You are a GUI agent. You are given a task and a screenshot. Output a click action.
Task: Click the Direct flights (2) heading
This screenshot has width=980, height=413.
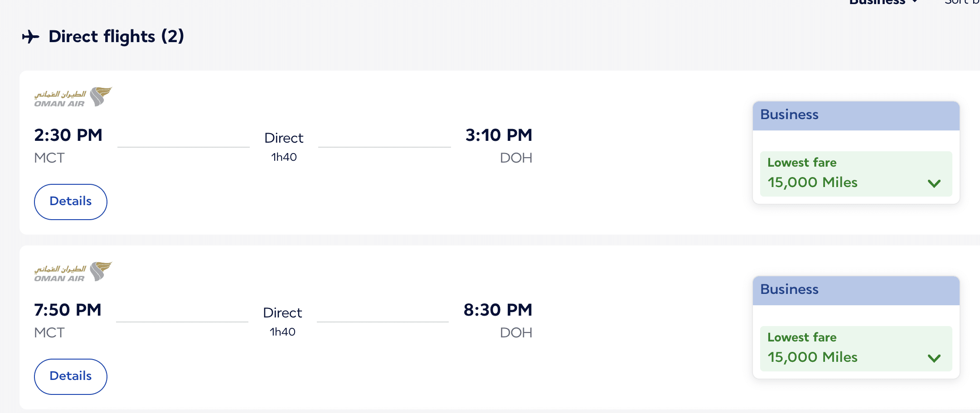click(x=116, y=37)
